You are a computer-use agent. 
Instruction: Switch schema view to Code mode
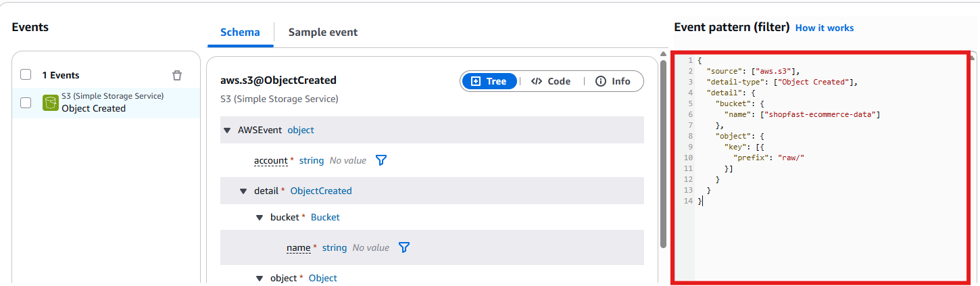(551, 81)
